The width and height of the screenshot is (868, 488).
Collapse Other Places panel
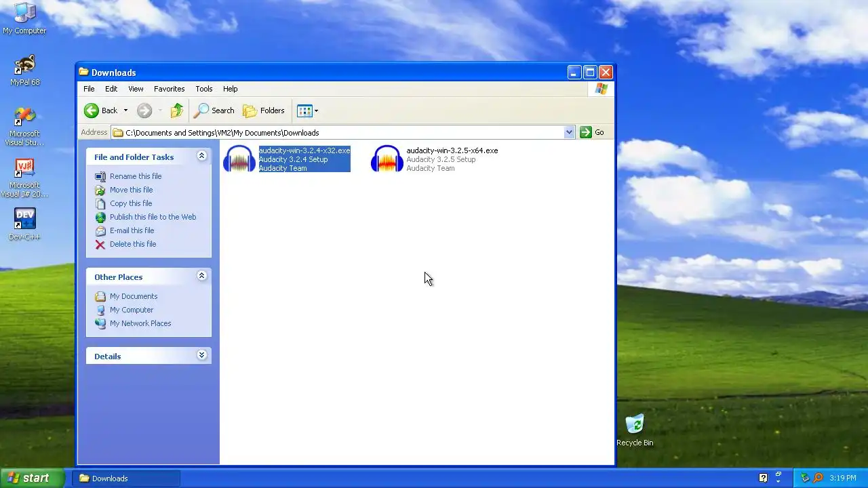coord(201,276)
